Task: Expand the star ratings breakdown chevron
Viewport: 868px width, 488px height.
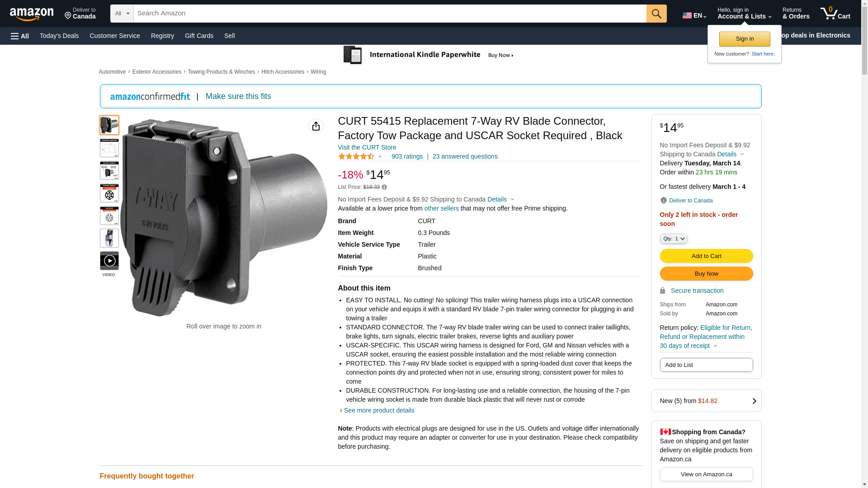Action: [x=380, y=157]
